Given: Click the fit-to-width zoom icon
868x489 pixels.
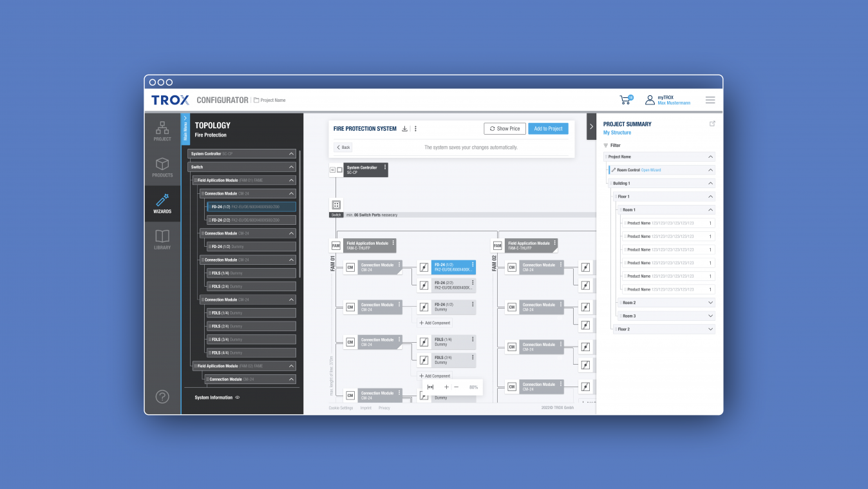Looking at the screenshot, I should pyautogui.click(x=430, y=387).
